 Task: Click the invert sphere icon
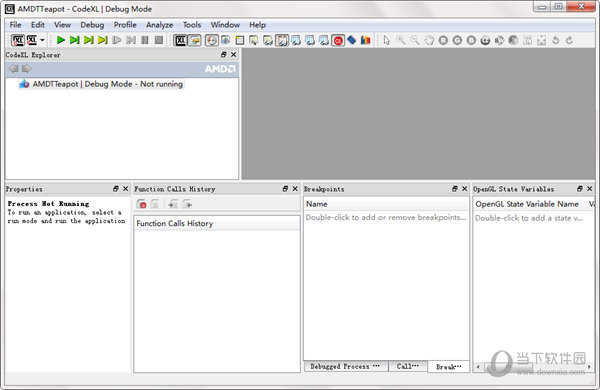(x=513, y=40)
